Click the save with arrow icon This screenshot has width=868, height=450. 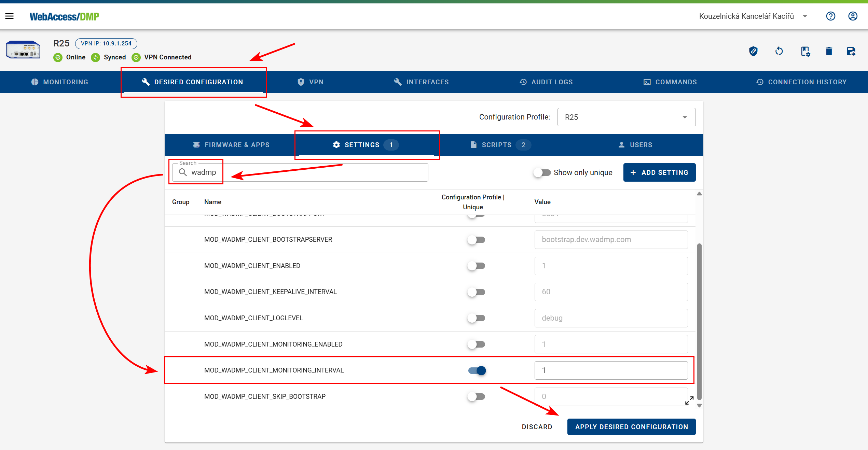tap(851, 51)
